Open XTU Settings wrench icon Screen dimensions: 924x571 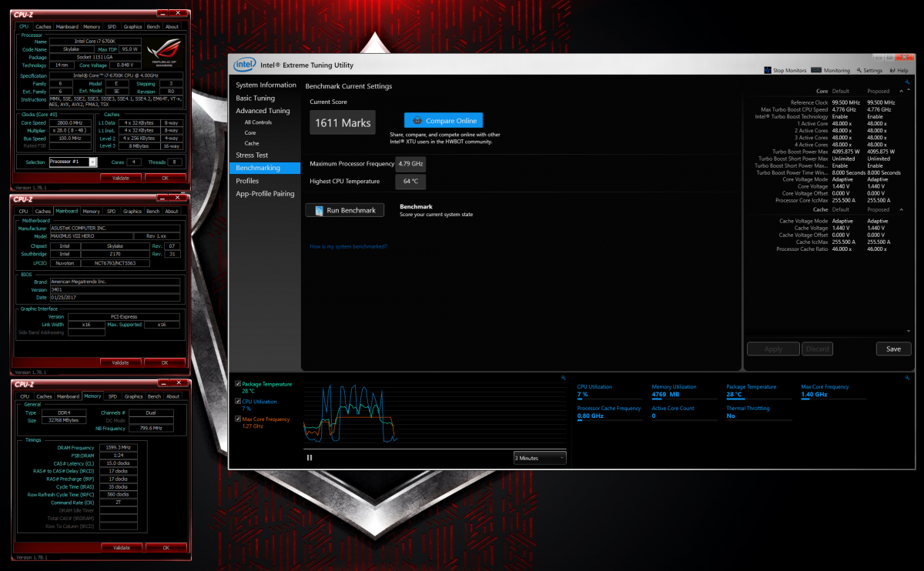click(859, 70)
